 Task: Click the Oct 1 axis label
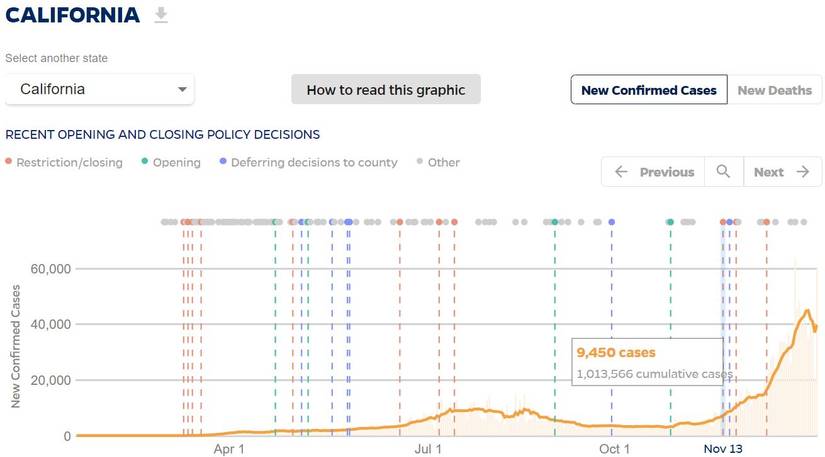click(614, 450)
